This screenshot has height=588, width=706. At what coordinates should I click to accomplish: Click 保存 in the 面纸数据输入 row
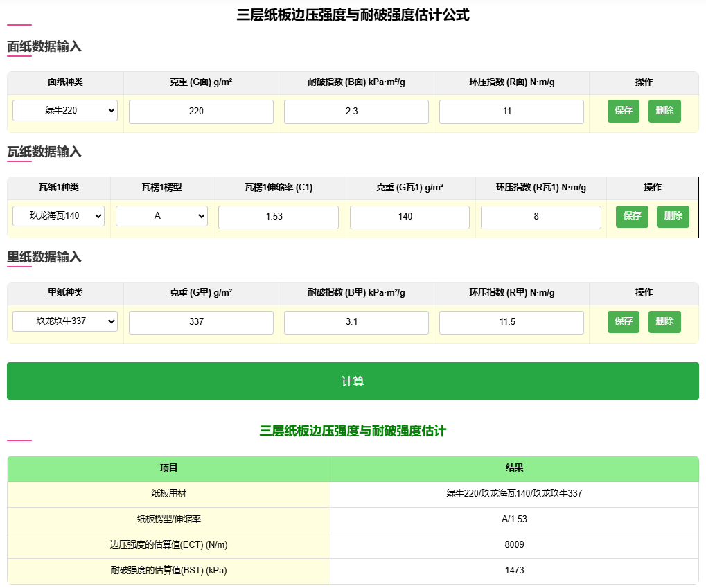(x=623, y=110)
